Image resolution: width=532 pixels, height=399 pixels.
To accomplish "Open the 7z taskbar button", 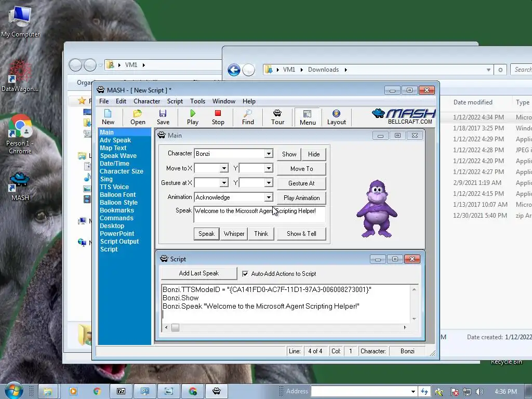I will (x=121, y=392).
